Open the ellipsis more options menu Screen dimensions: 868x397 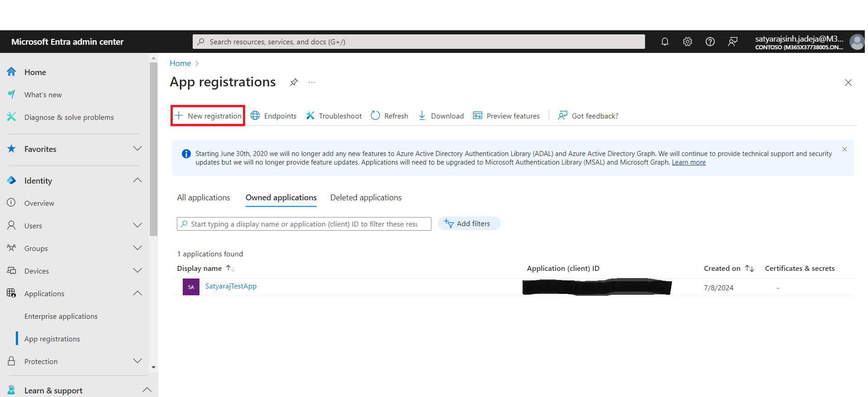[x=312, y=82]
